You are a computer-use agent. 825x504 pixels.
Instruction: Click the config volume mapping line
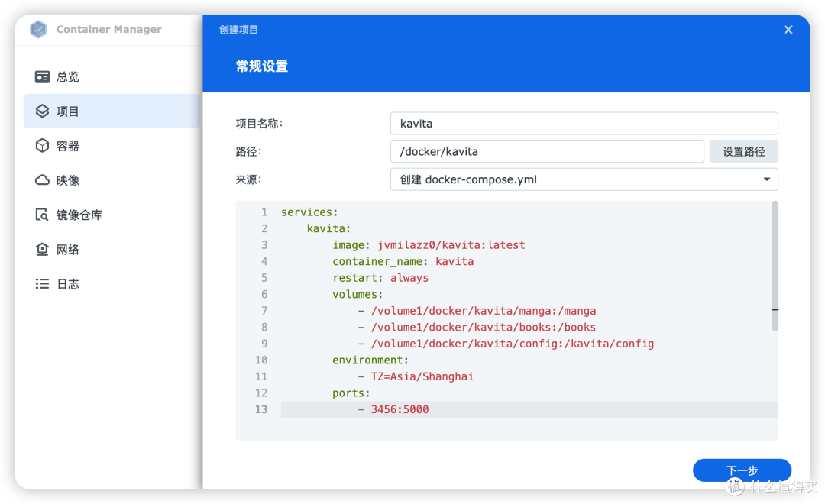[506, 344]
